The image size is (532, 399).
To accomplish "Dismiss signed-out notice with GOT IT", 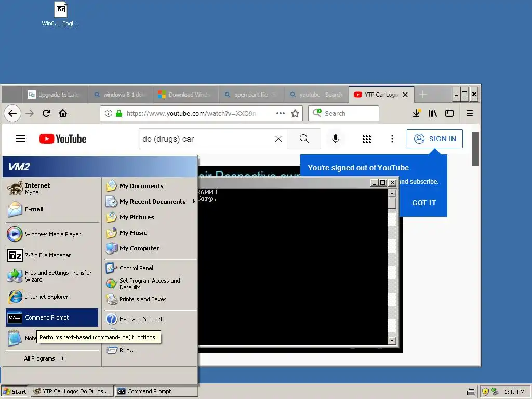I will pos(424,203).
